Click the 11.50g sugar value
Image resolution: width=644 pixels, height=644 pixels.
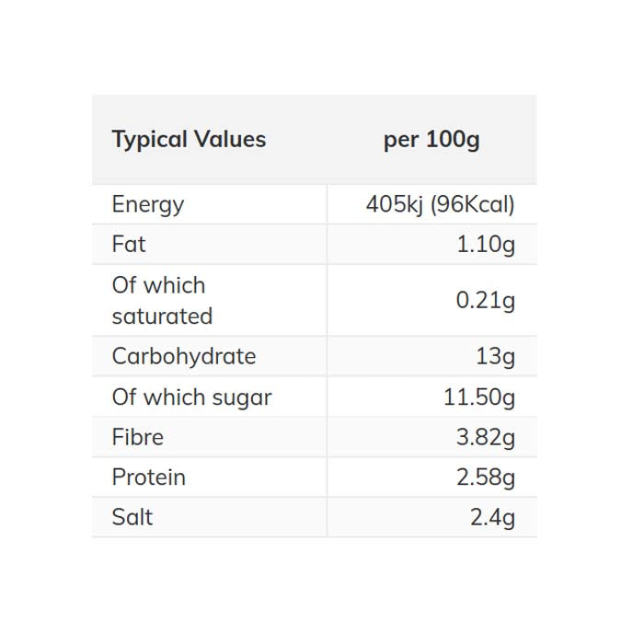[x=479, y=397]
